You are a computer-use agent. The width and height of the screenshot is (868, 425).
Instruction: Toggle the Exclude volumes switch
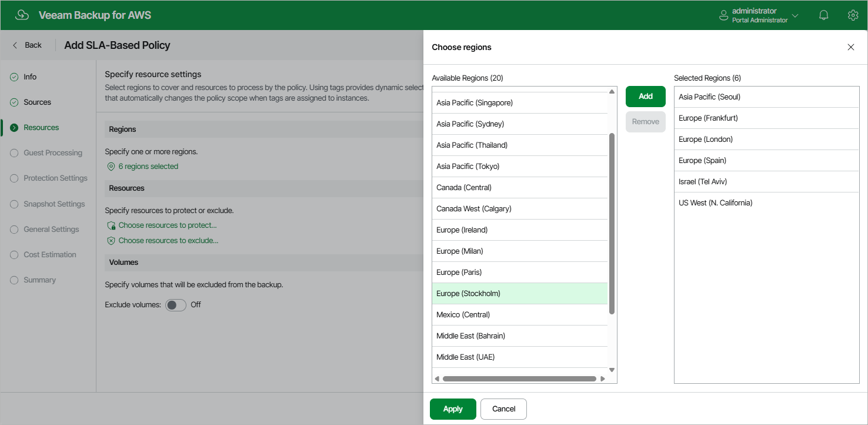click(175, 305)
